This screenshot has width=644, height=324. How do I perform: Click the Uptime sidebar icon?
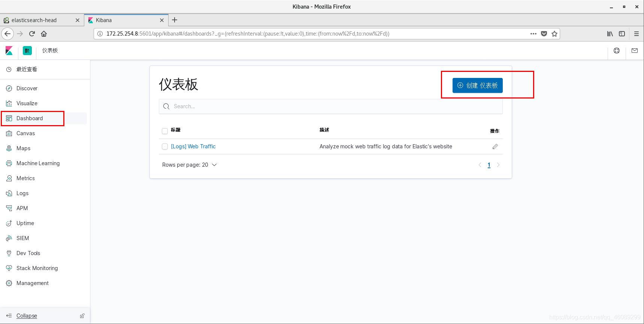tap(9, 223)
